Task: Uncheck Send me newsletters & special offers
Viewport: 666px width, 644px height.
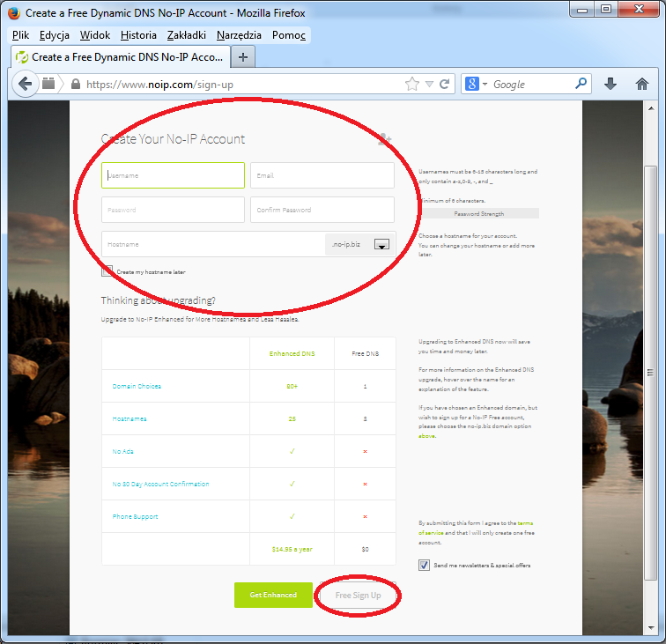Action: 424,565
